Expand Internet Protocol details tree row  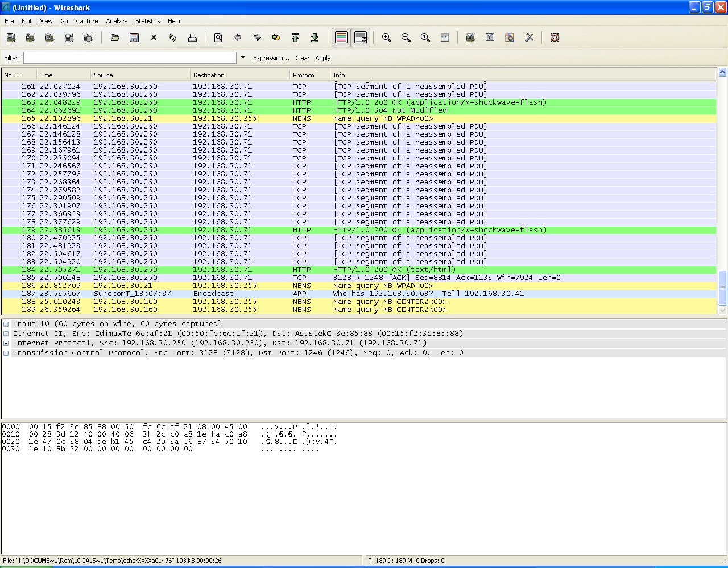pos(6,343)
